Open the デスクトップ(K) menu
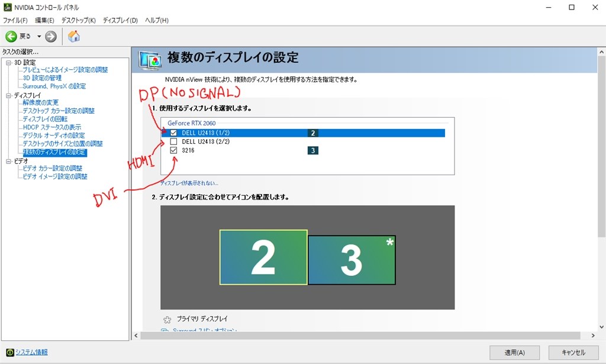The height and width of the screenshot is (364, 606). click(x=79, y=20)
